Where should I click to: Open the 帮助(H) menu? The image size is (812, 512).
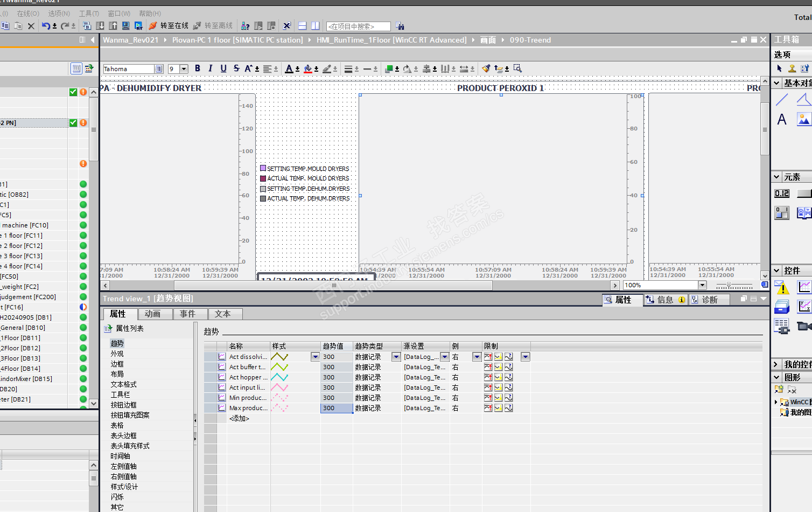(150, 13)
